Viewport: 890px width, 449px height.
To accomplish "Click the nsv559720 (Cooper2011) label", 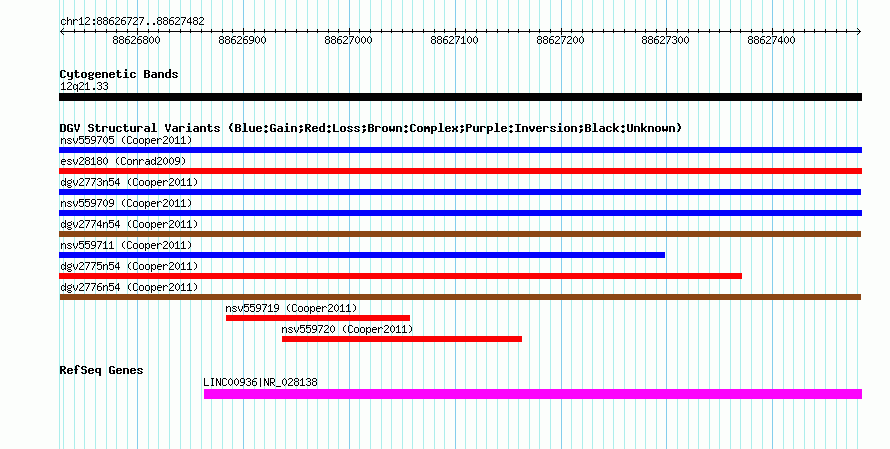I will [347, 329].
